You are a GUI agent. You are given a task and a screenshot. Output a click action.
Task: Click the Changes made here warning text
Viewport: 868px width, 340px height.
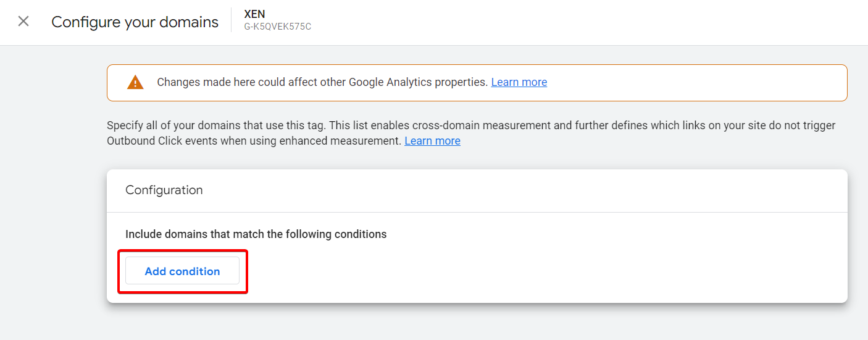pos(322,82)
